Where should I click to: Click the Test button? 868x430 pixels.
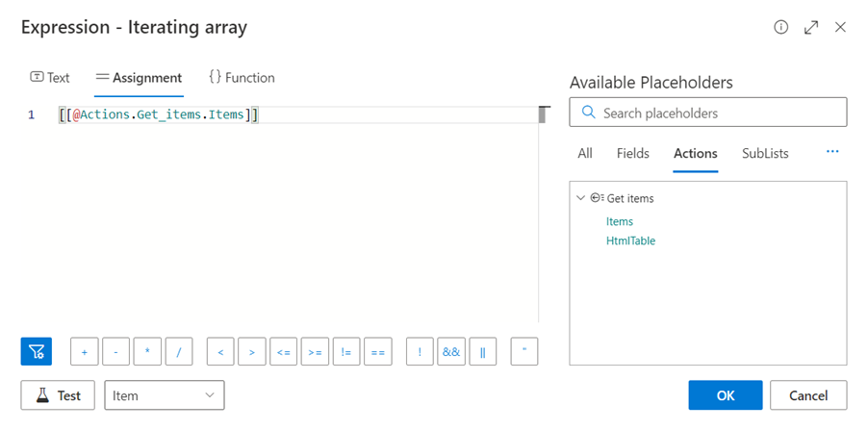pyautogui.click(x=58, y=395)
